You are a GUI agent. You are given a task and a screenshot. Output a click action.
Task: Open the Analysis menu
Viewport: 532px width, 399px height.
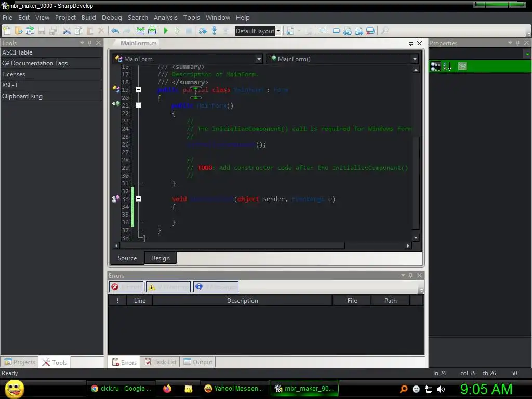(x=165, y=17)
